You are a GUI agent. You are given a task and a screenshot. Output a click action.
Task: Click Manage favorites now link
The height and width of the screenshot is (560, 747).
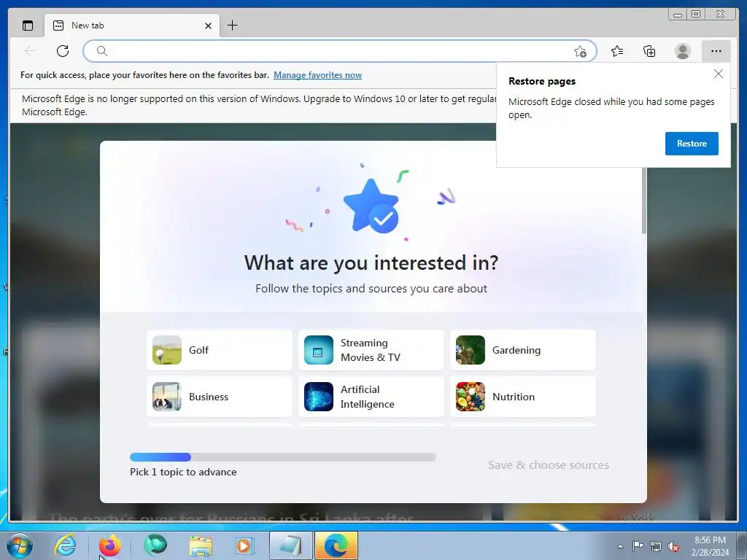pyautogui.click(x=318, y=75)
